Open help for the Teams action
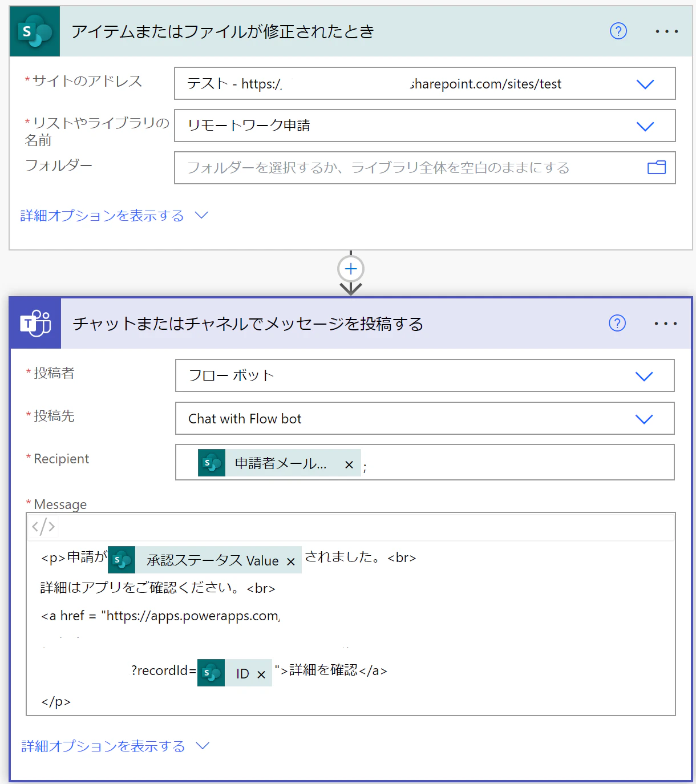Screen dimensions: 696x784 tap(617, 323)
